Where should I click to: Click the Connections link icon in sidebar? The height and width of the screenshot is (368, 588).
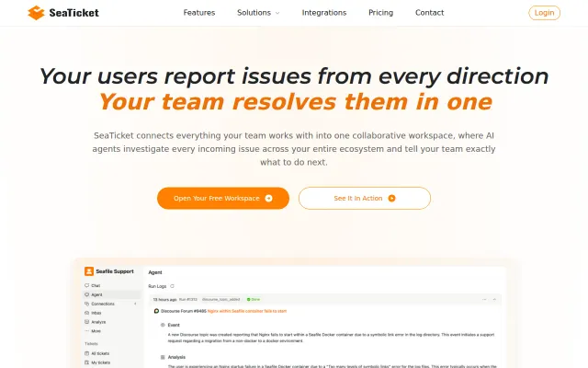pyautogui.click(x=87, y=304)
